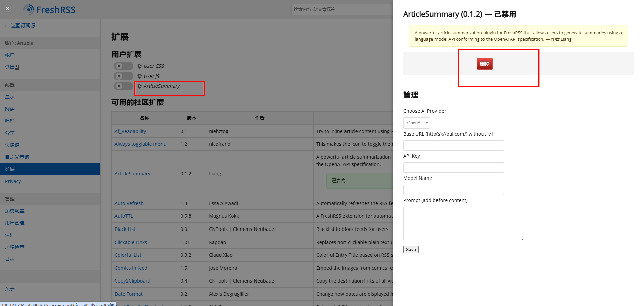Focus the Model Name input field
644x306 pixels.
(453, 190)
